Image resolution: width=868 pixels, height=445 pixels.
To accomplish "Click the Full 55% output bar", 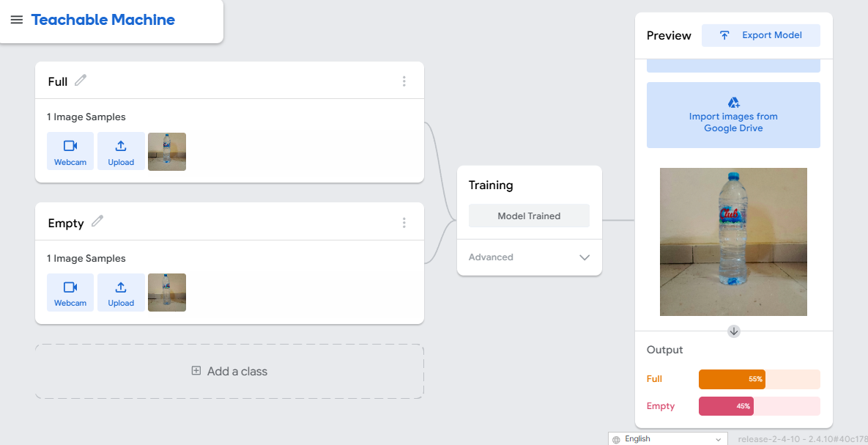I will point(760,380).
